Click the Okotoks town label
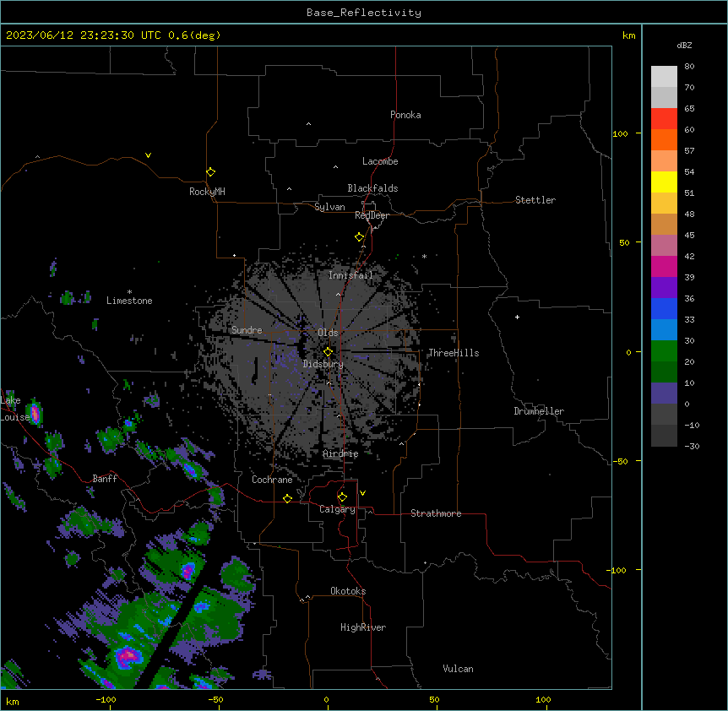The height and width of the screenshot is (711, 728). [348, 591]
